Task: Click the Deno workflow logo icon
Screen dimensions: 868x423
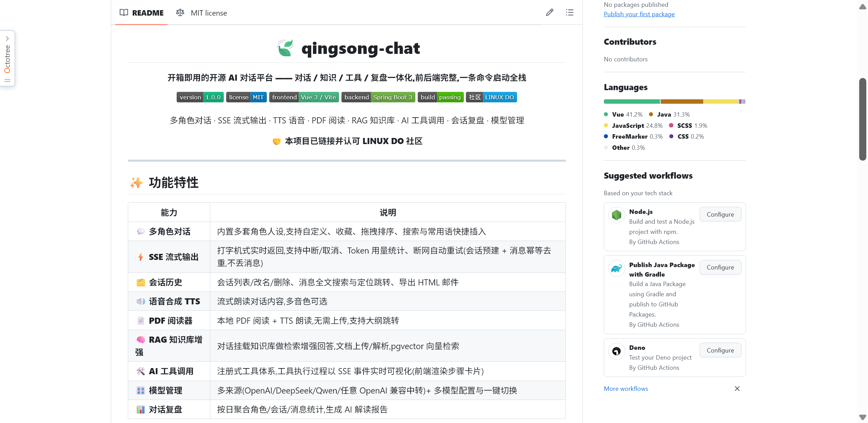Action: pyautogui.click(x=617, y=351)
